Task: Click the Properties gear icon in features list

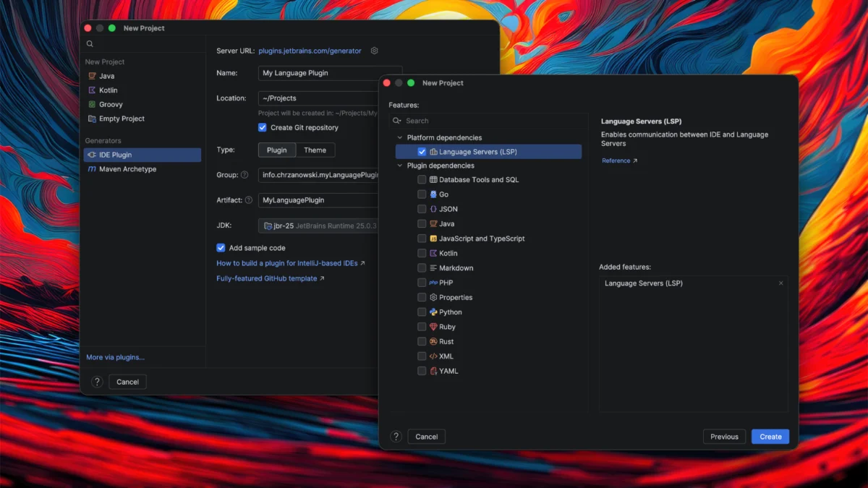Action: 433,297
